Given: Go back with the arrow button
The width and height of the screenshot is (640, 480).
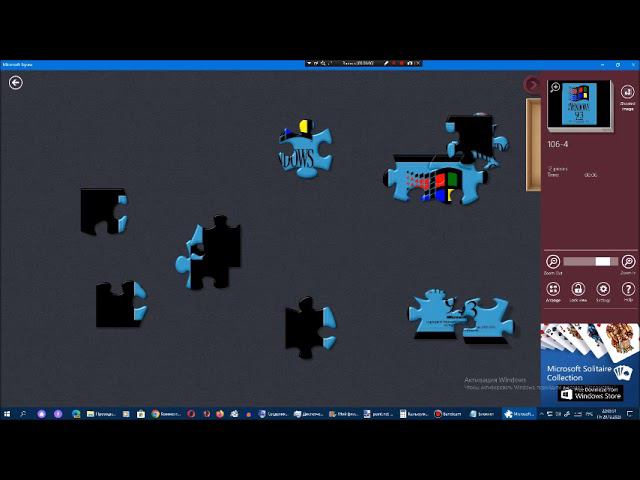Looking at the screenshot, I should point(16,83).
